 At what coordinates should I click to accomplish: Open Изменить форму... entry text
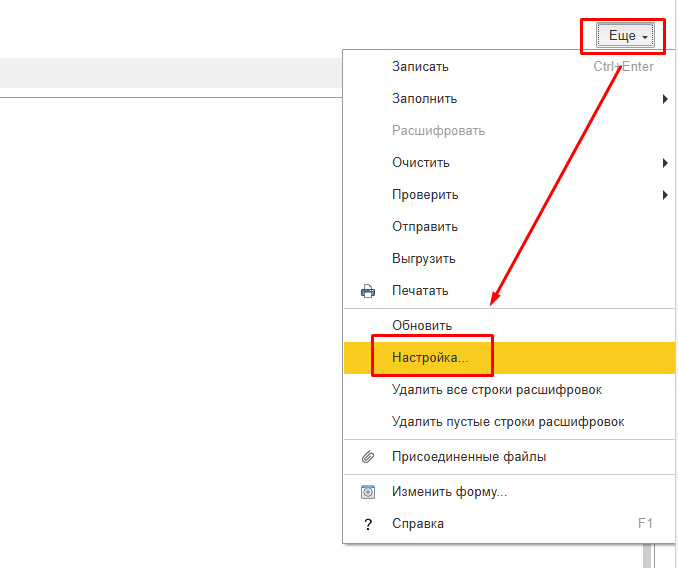(x=449, y=492)
